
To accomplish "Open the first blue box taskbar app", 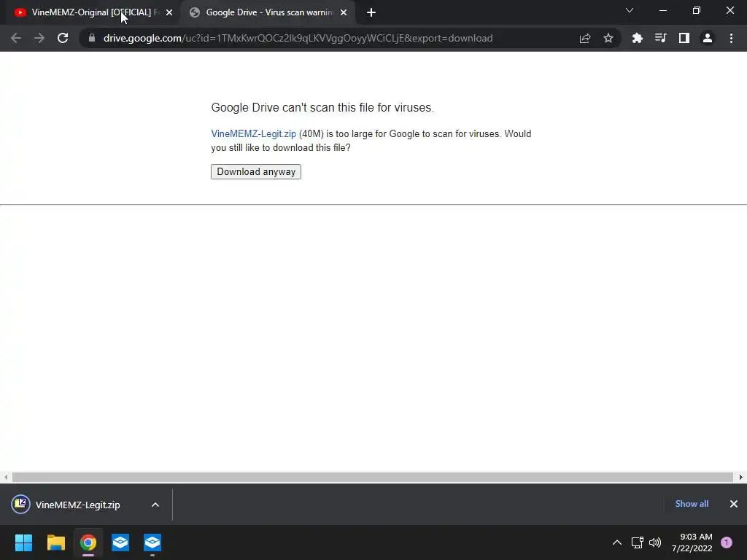I will (x=120, y=542).
